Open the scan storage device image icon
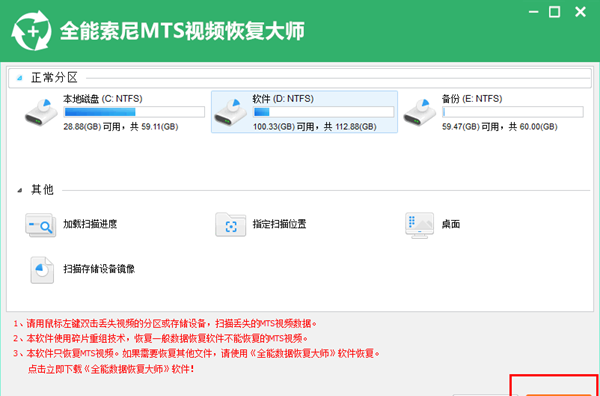Image resolution: width=600 pixels, height=396 pixels. (x=42, y=270)
